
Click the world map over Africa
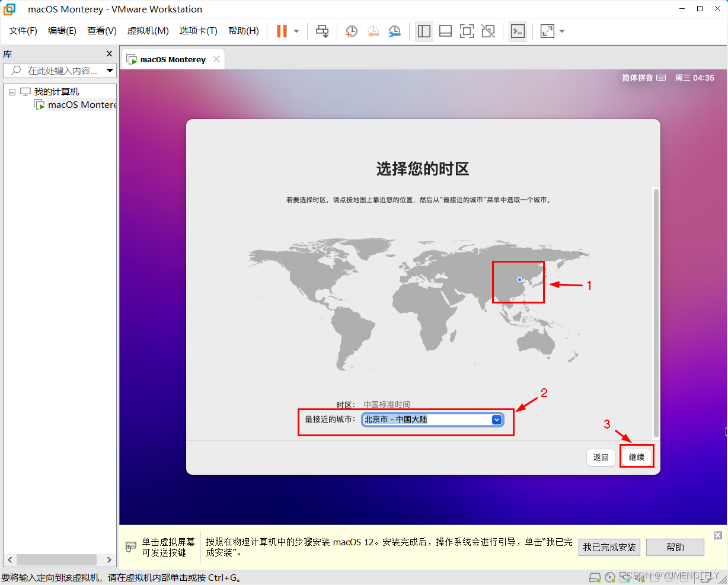coord(428,314)
